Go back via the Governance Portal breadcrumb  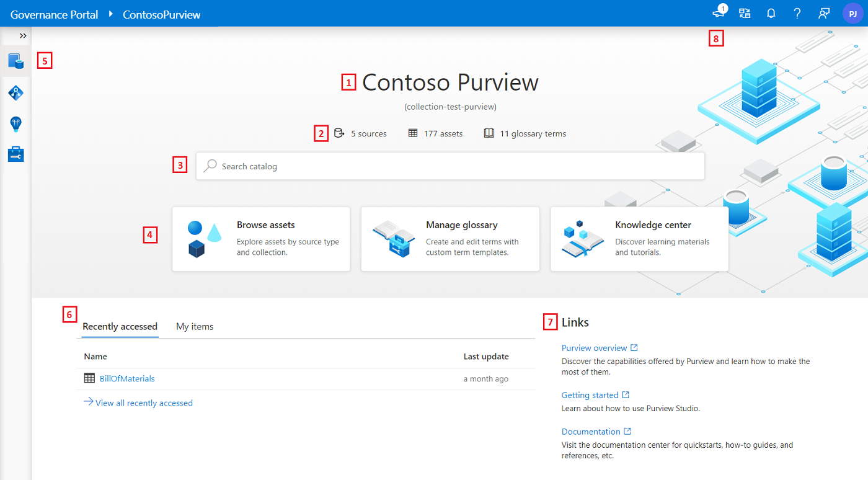[54, 14]
